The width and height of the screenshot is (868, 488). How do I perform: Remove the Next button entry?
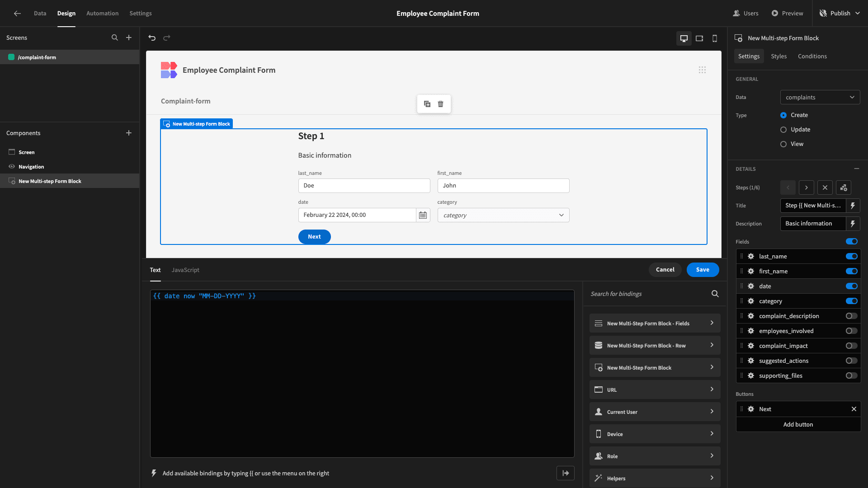click(854, 409)
